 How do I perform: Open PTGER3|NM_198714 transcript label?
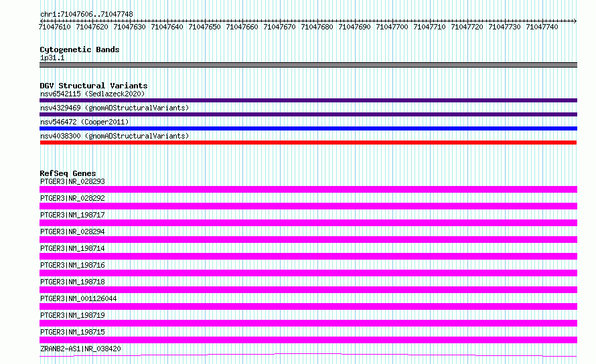[72, 248]
